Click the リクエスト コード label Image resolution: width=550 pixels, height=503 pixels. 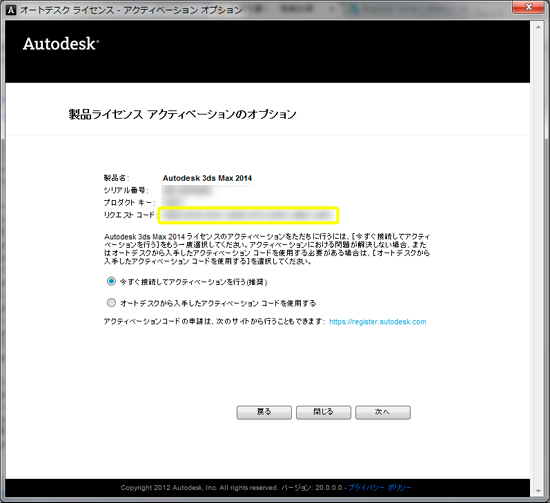[129, 215]
